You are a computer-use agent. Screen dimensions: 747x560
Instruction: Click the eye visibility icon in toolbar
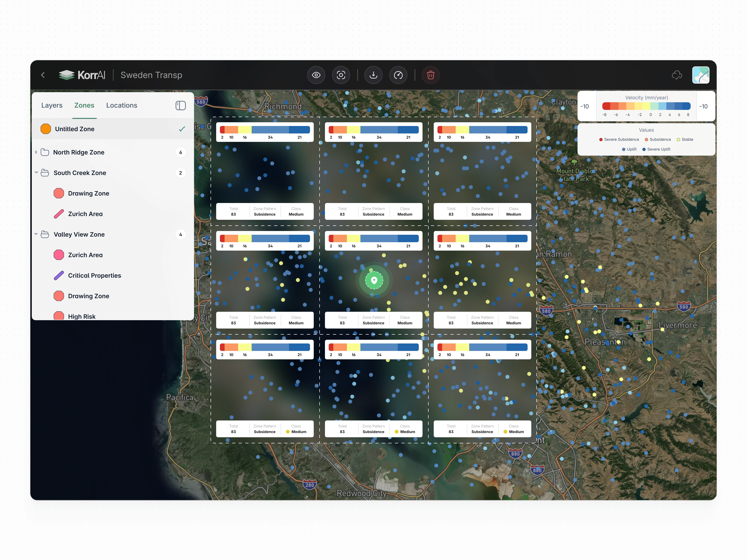tap(316, 75)
